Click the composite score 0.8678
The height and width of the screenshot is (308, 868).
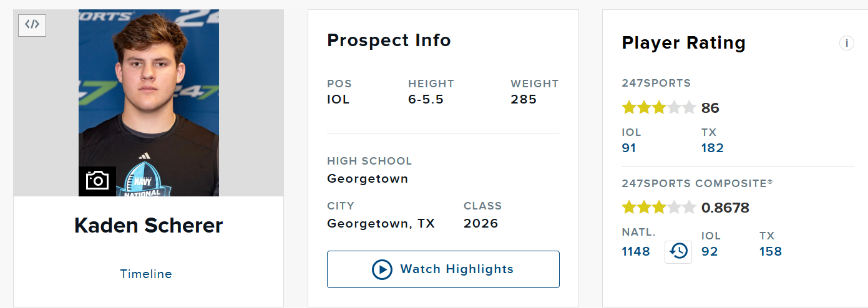coord(725,208)
